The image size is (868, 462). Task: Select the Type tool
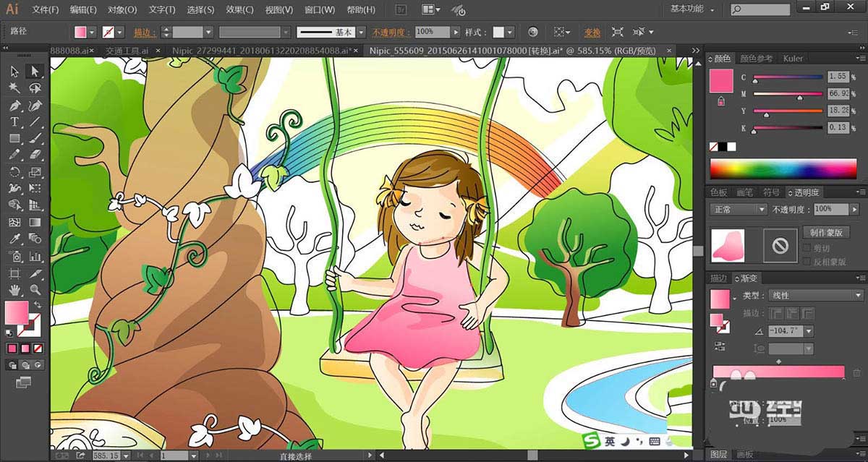(14, 121)
